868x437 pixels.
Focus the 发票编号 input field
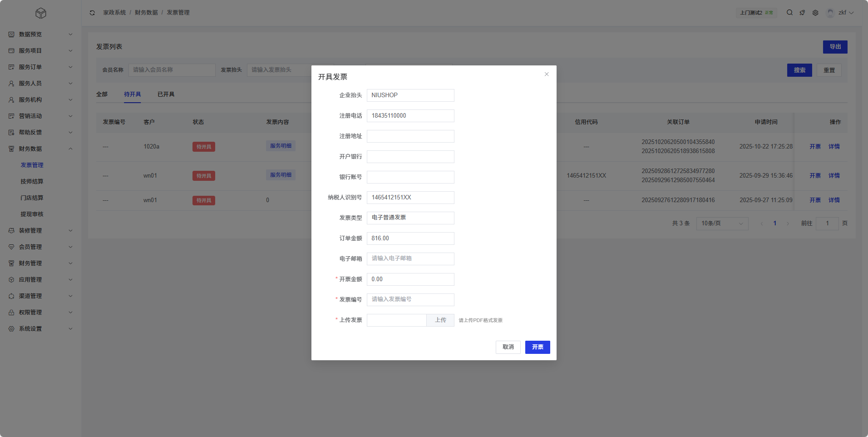click(410, 300)
